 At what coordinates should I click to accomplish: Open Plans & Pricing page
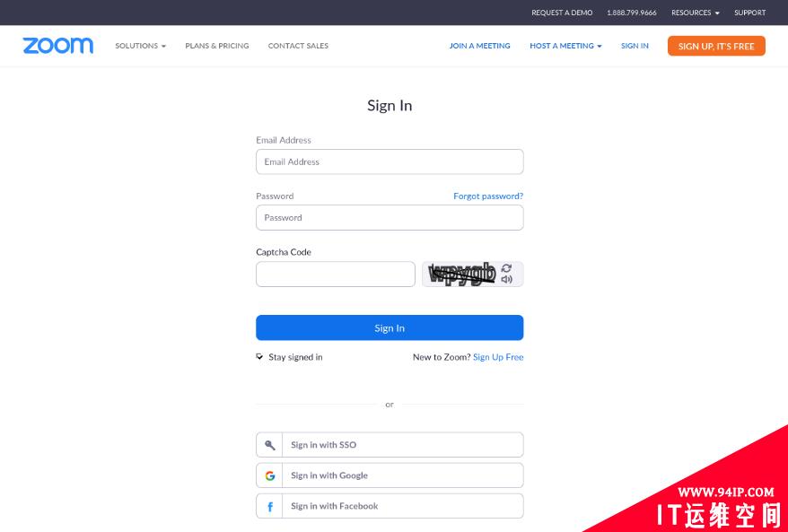click(217, 46)
